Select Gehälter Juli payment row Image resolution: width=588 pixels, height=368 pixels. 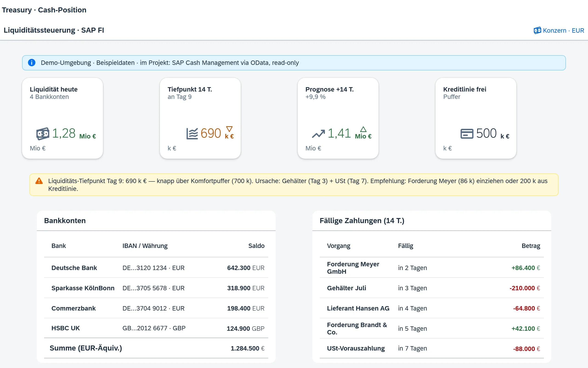click(432, 288)
